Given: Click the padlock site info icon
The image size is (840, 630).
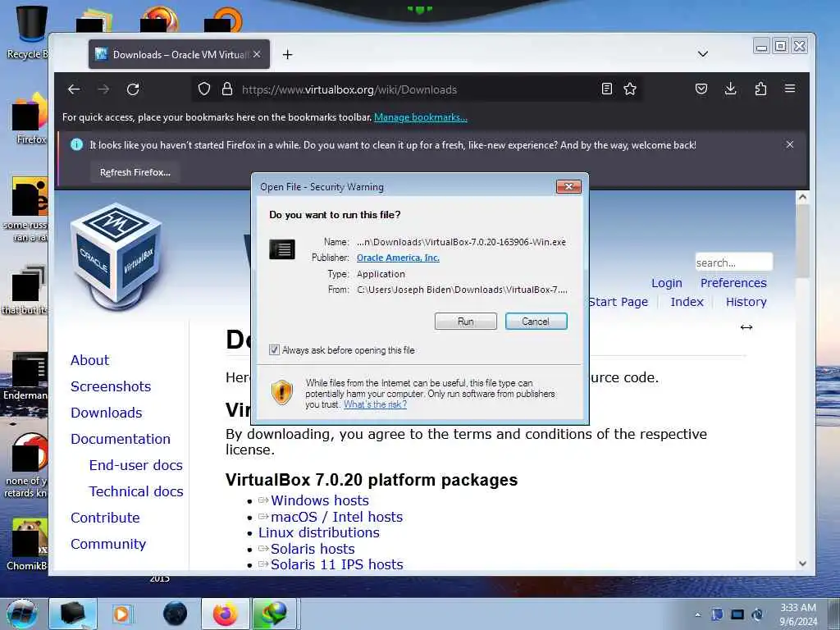Looking at the screenshot, I should point(227,89).
